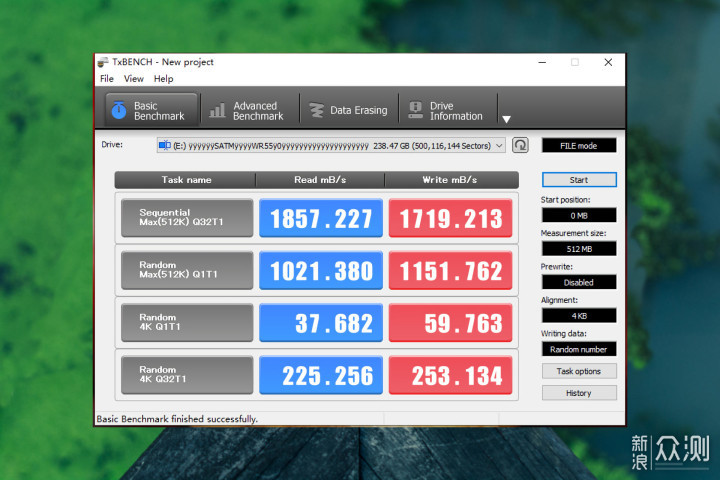The image size is (720, 480).
Task: Click the Random Max(512K) Q1T1 task button
Action: click(x=187, y=270)
